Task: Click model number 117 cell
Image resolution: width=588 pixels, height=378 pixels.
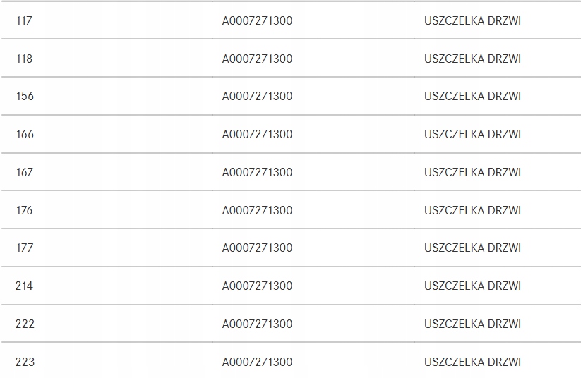Action: [x=24, y=21]
